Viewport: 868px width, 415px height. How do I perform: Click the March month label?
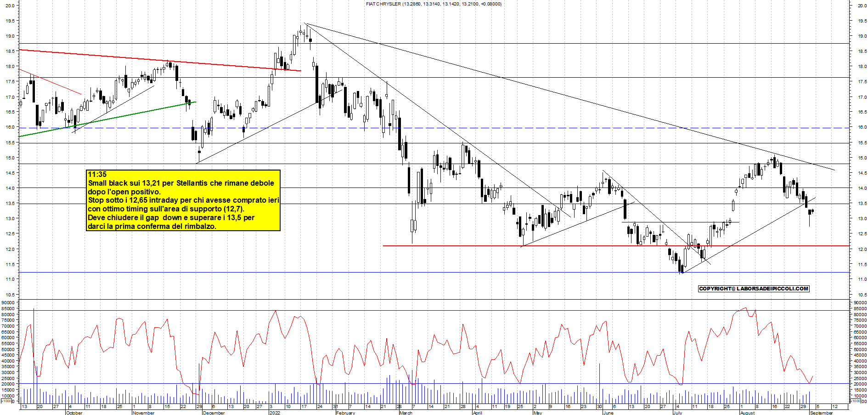406,413
